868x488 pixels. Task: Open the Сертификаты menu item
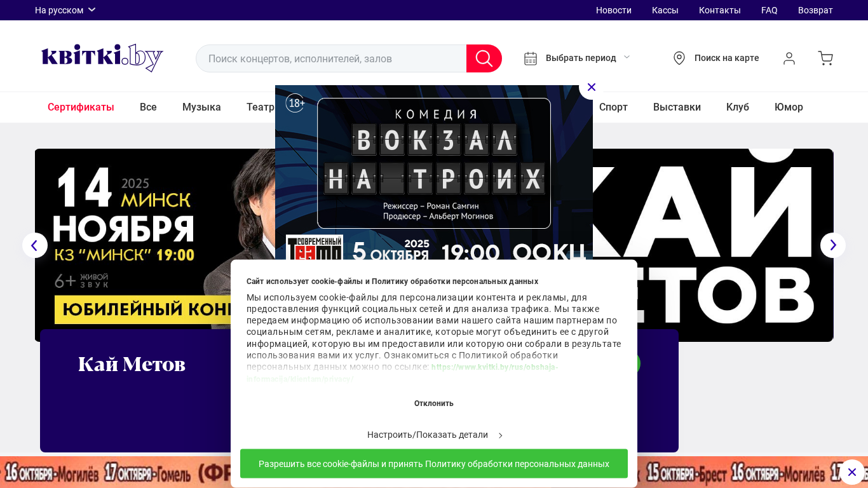[81, 107]
